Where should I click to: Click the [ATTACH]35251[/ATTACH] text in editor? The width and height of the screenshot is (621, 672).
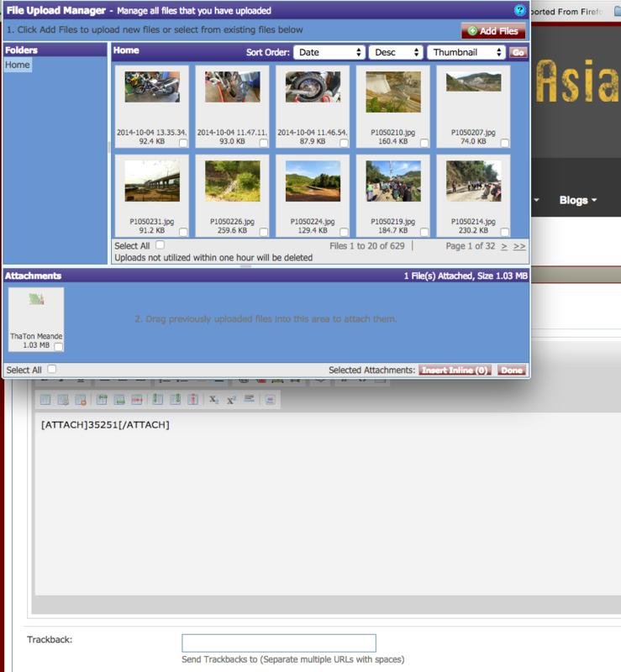(105, 425)
